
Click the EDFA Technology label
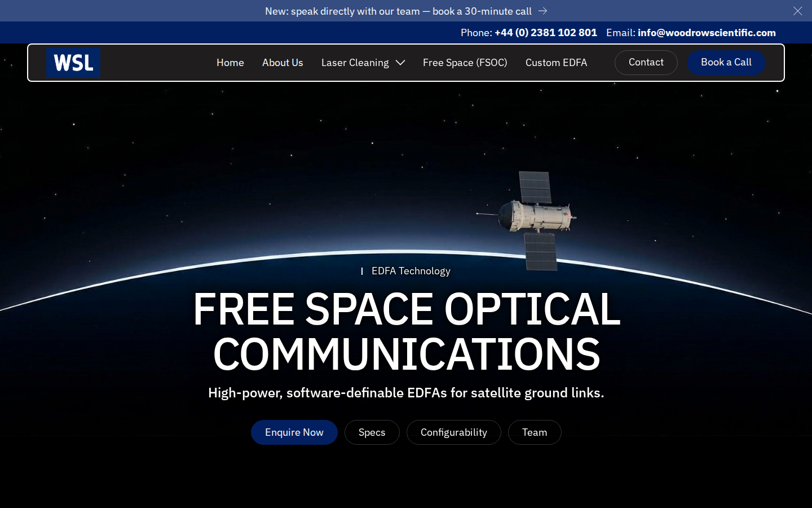click(411, 271)
